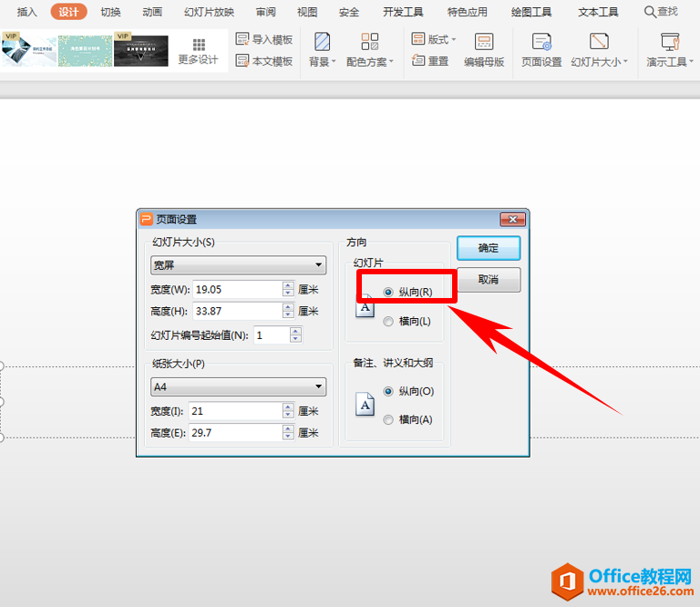Open the 背景 background tool

pos(322,42)
